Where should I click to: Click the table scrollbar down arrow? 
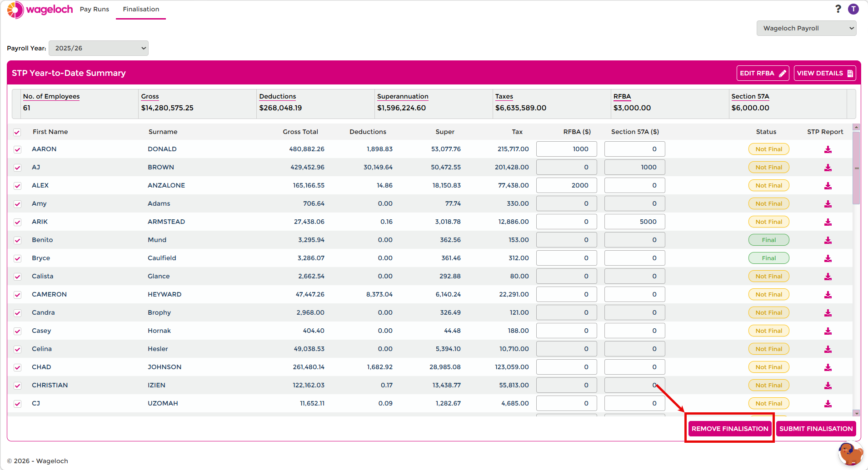856,413
